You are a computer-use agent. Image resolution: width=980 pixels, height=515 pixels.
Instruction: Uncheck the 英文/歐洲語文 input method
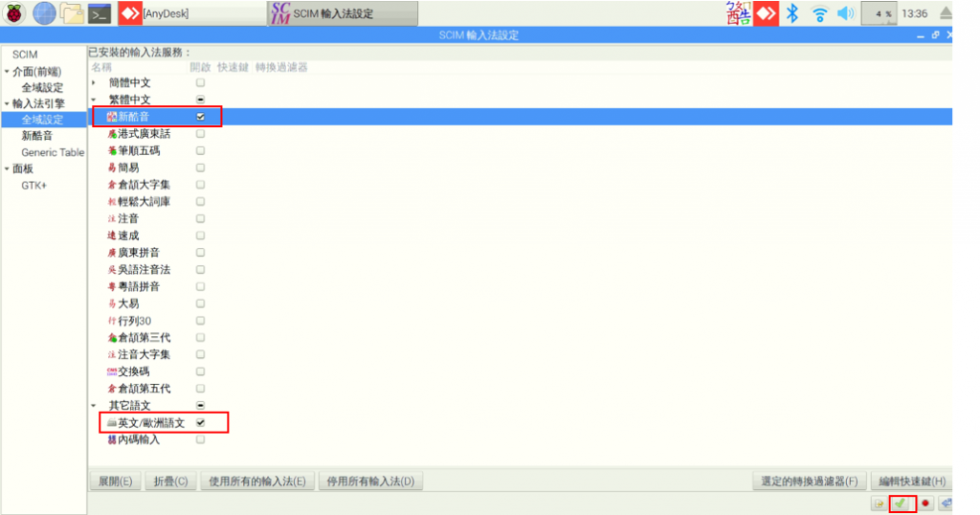200,422
